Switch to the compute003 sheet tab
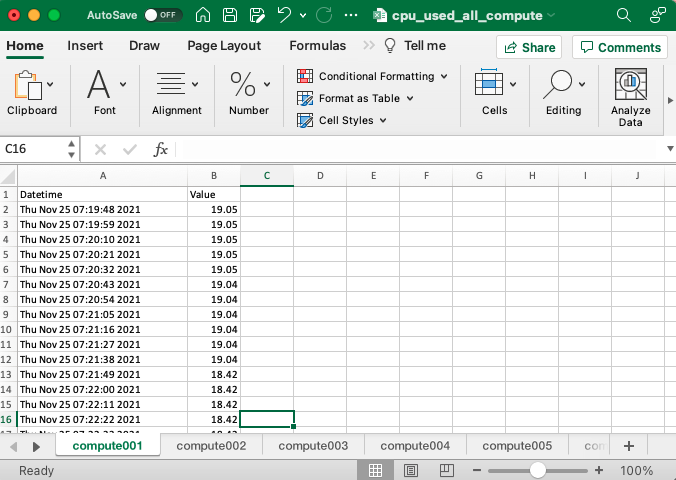This screenshot has height=480, width=676. tap(313, 446)
